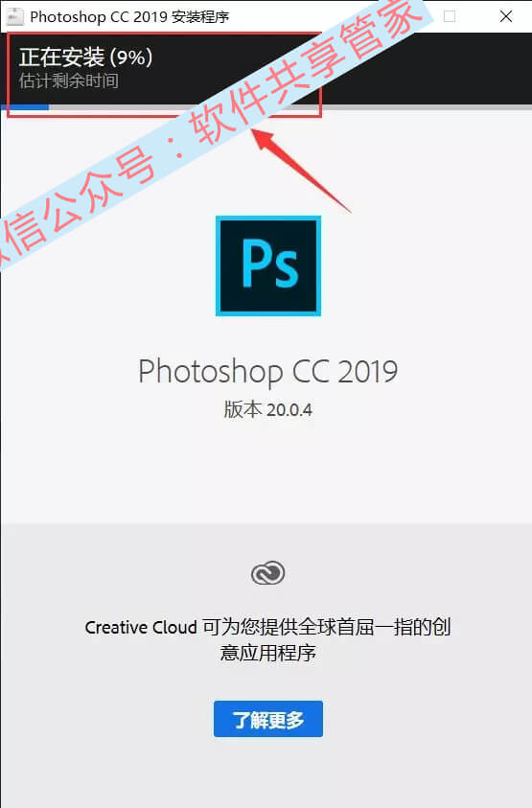
Task: Click the 意应用程序 description line
Action: point(268,653)
